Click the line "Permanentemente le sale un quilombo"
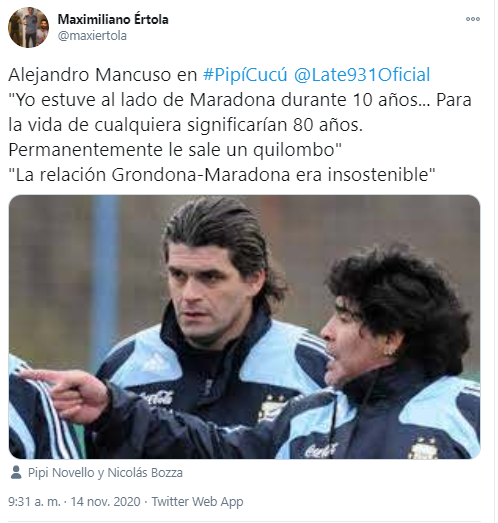 175,150
